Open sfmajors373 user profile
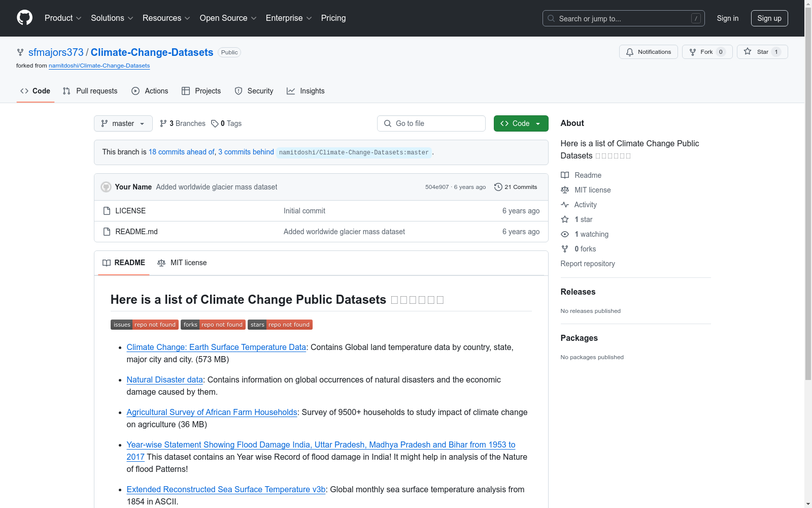The width and height of the screenshot is (812, 508). 56,52
